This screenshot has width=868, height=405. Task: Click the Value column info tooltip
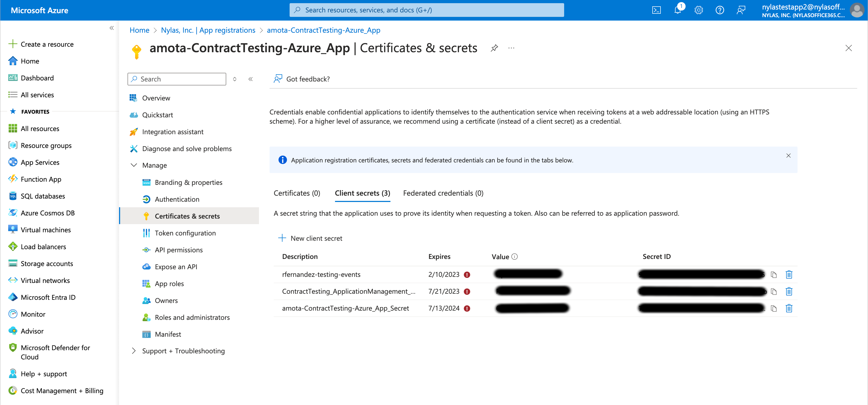[514, 256]
